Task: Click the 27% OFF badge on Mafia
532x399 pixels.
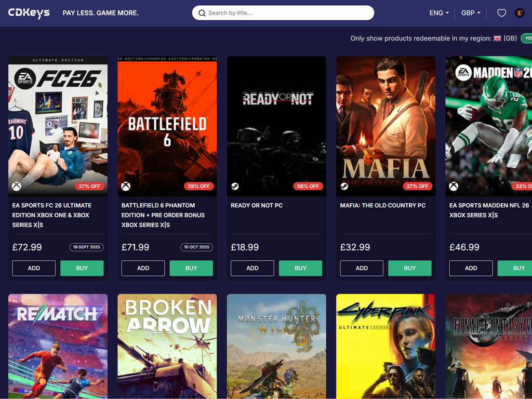Action: tap(417, 187)
